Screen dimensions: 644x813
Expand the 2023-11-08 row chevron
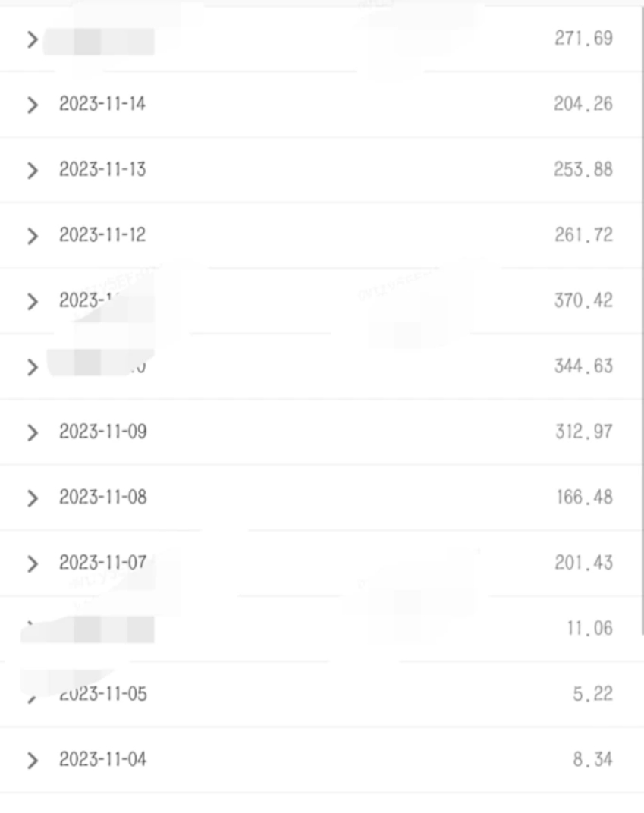coord(32,498)
